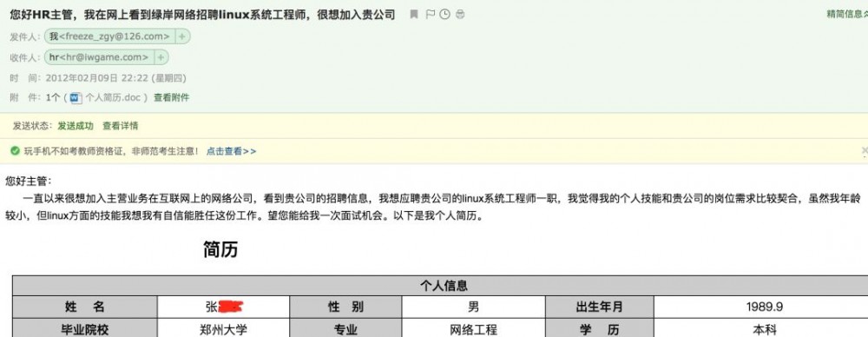Click the 发送成功 status text
The image size is (868, 337).
(x=76, y=126)
